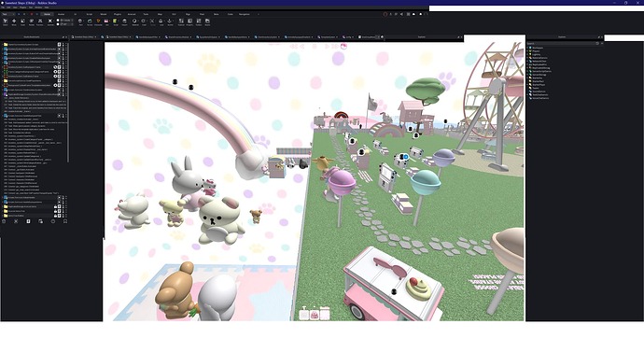Select StarterPack in the Explorer tree
This screenshot has width=644, height=338.
tap(538, 81)
